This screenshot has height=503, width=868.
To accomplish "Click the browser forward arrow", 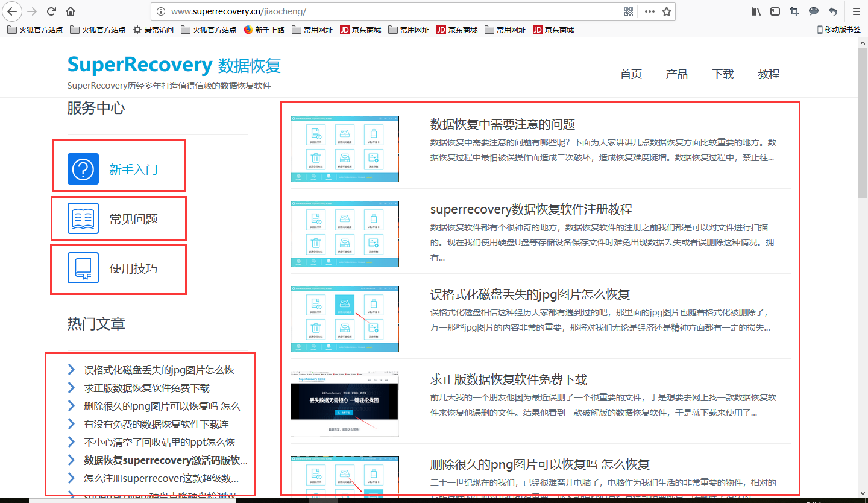I will (33, 11).
